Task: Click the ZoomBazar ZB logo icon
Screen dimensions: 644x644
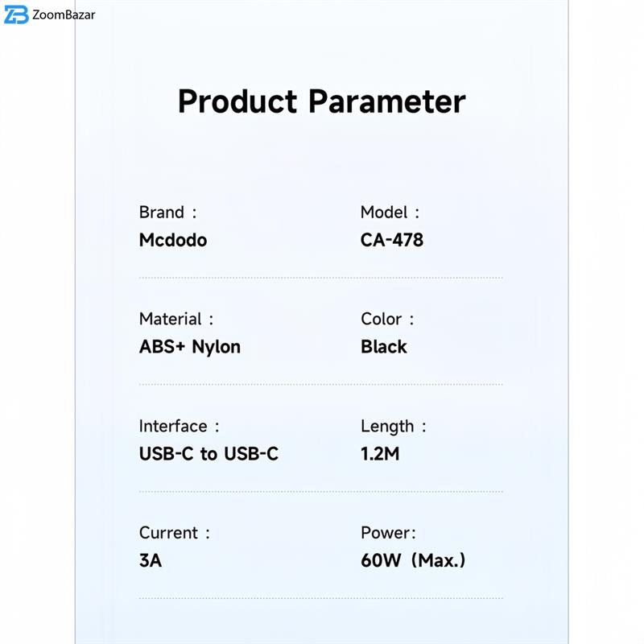Action: 16,14
